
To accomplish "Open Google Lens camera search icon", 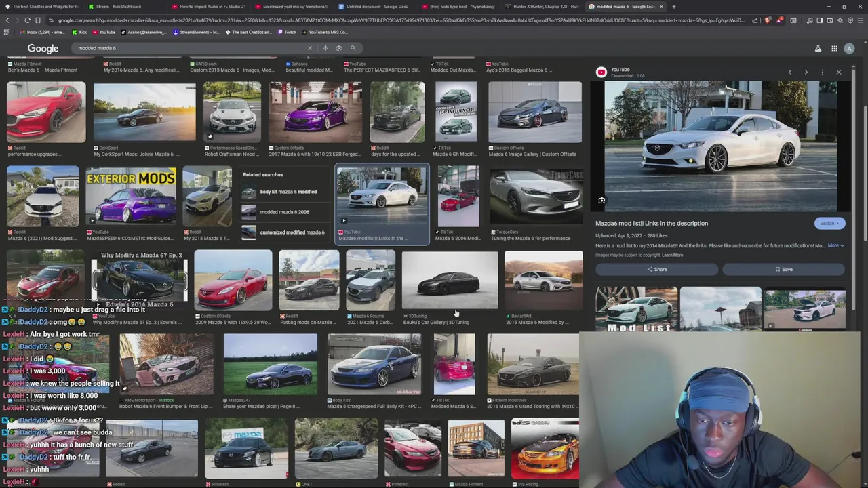I will click(x=339, y=48).
